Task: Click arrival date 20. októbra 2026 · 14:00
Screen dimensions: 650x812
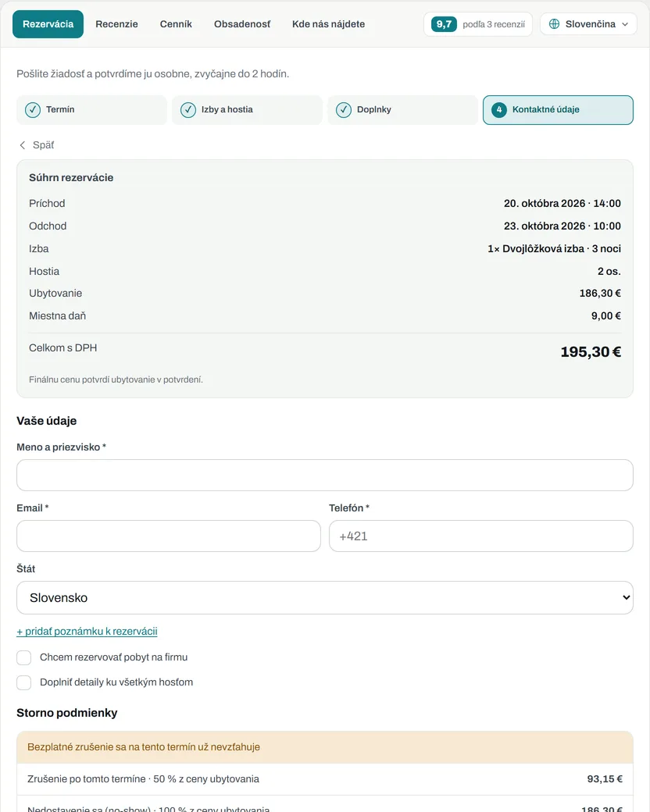Action: pos(562,204)
